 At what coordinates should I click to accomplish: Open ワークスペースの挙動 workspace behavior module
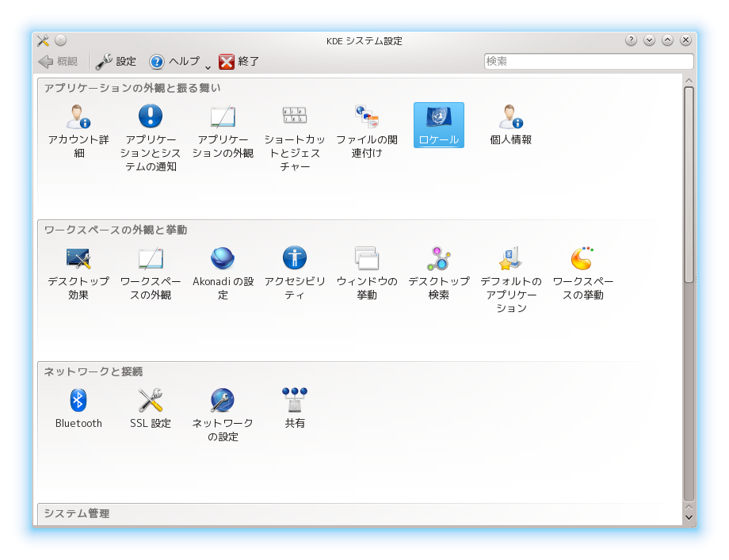[583, 273]
